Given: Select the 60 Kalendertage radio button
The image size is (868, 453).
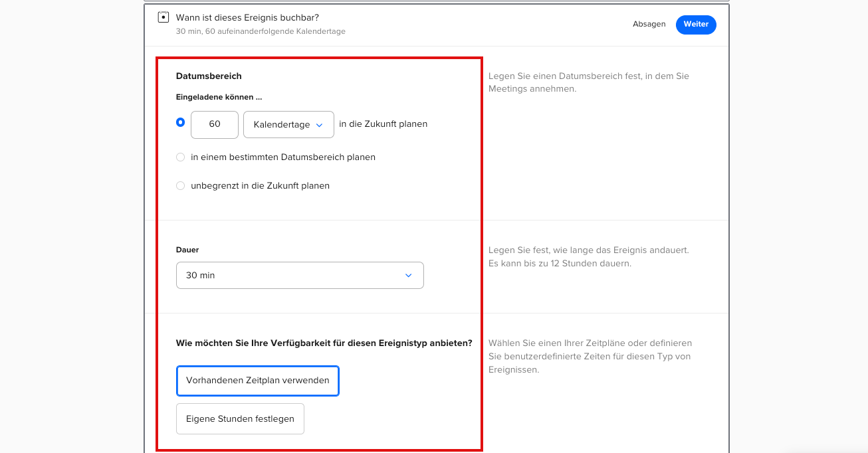Looking at the screenshot, I should pos(180,123).
